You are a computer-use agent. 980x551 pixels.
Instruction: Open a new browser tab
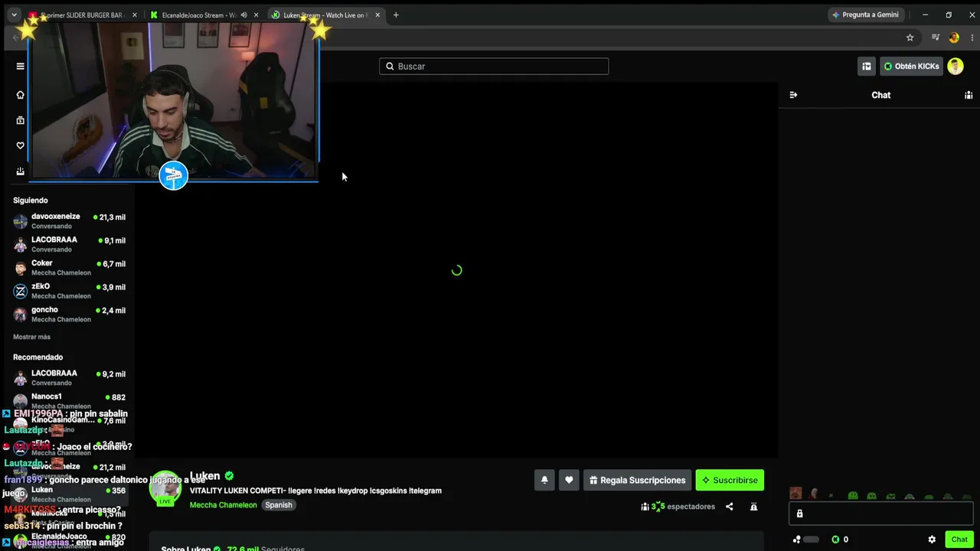[x=396, y=15]
